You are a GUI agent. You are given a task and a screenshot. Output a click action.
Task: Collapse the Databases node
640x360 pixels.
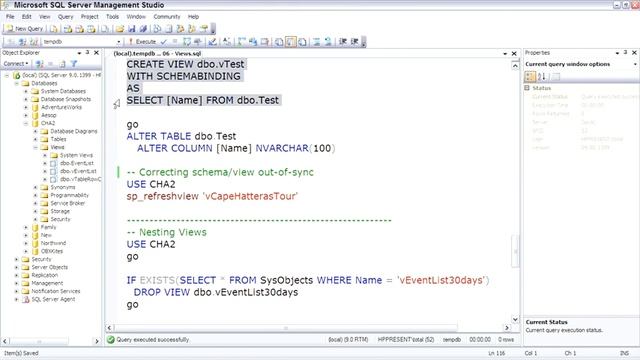pos(17,83)
